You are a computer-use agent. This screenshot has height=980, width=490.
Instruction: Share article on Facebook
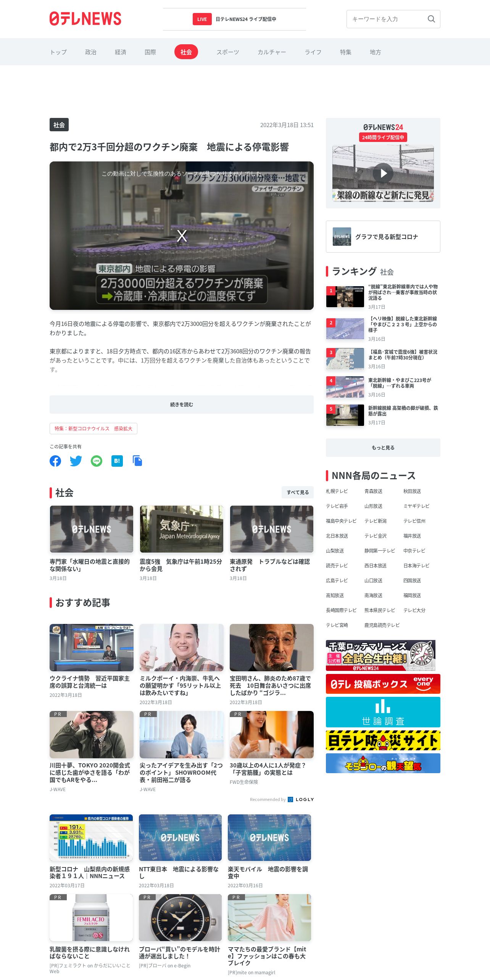pyautogui.click(x=55, y=461)
